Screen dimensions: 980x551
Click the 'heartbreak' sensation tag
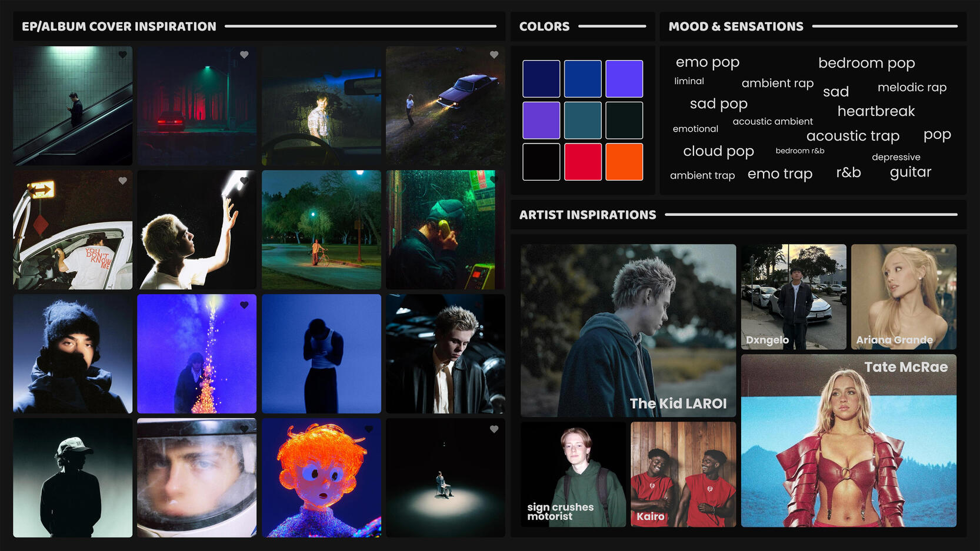[875, 111]
